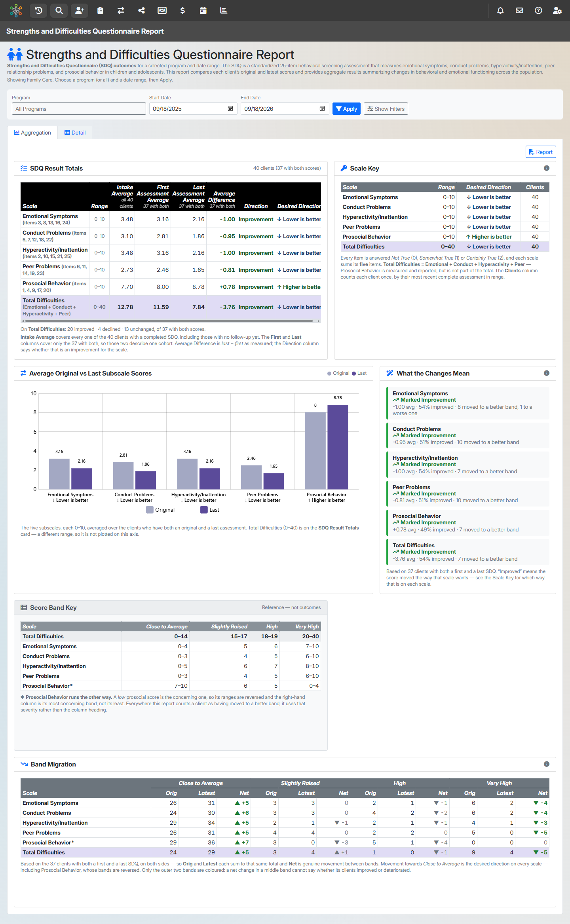Click the add client icon
This screenshot has width=570, height=924.
tap(80, 10)
